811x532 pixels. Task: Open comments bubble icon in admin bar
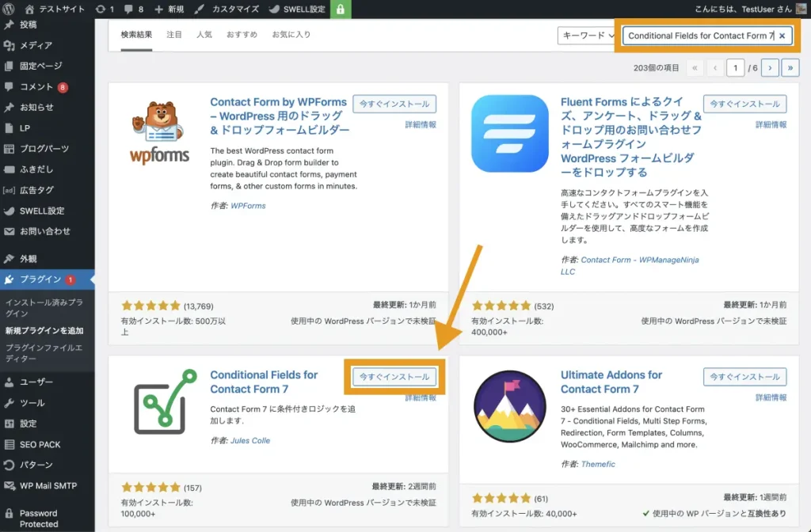[130, 9]
